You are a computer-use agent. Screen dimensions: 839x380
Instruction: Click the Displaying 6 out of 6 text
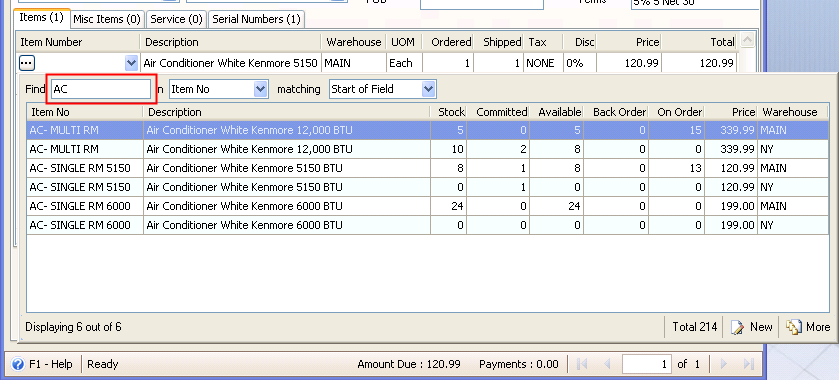point(73,326)
